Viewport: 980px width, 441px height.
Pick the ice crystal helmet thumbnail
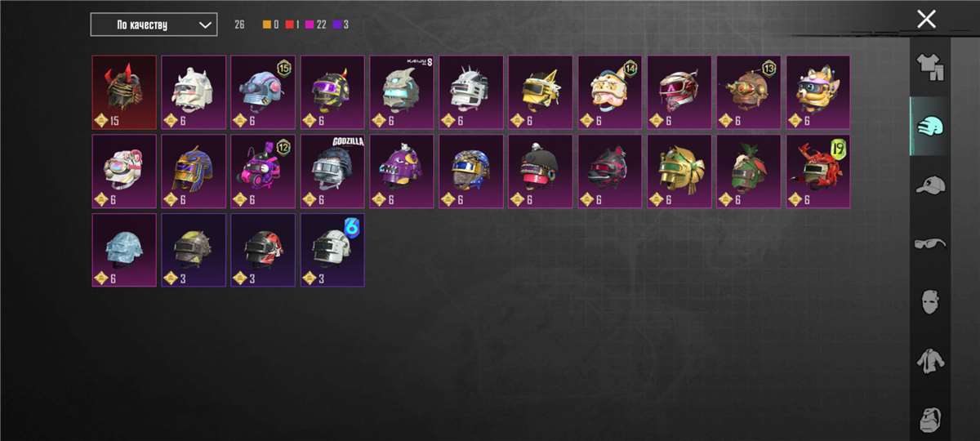click(x=124, y=251)
